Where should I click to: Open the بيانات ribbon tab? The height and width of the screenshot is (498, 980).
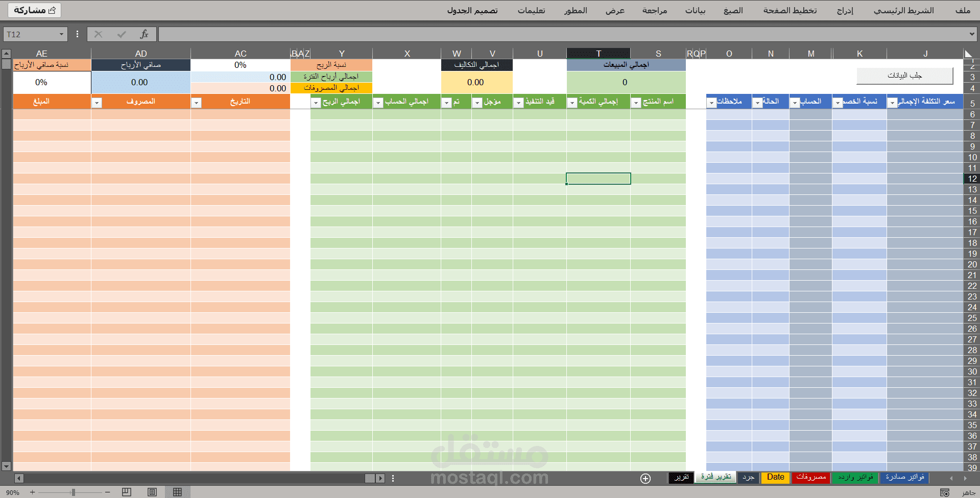click(x=696, y=10)
